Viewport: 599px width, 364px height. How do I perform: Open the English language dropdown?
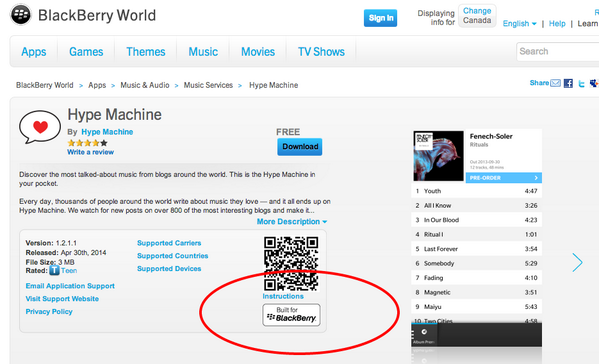(x=520, y=24)
